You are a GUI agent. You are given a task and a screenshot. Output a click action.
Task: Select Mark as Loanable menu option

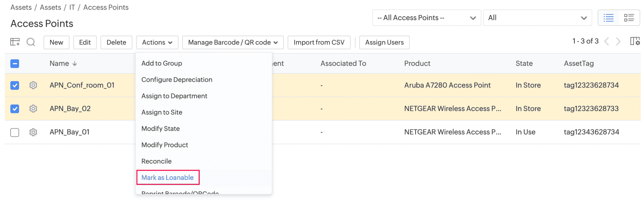pyautogui.click(x=168, y=177)
